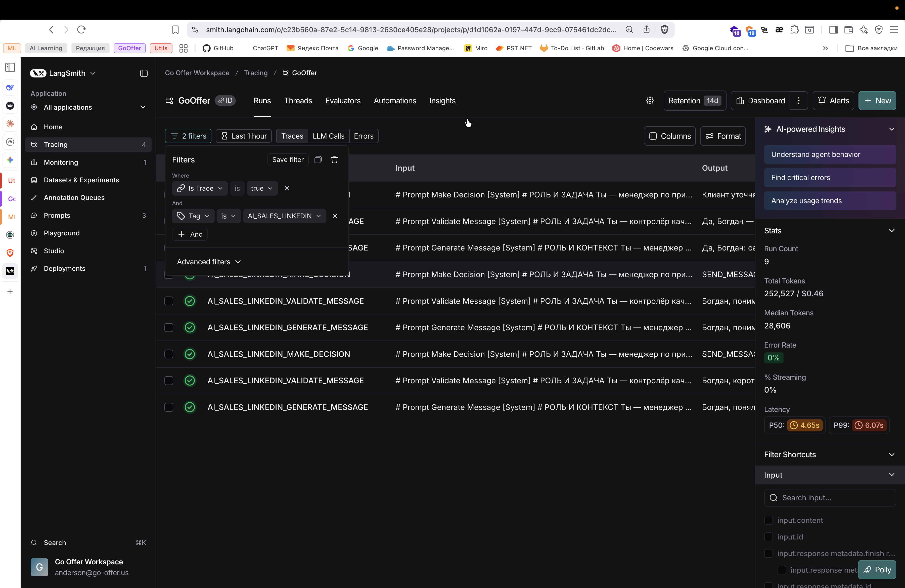Tick the input.id filter shortcut checkbox
Image resolution: width=905 pixels, height=588 pixels.
768,537
